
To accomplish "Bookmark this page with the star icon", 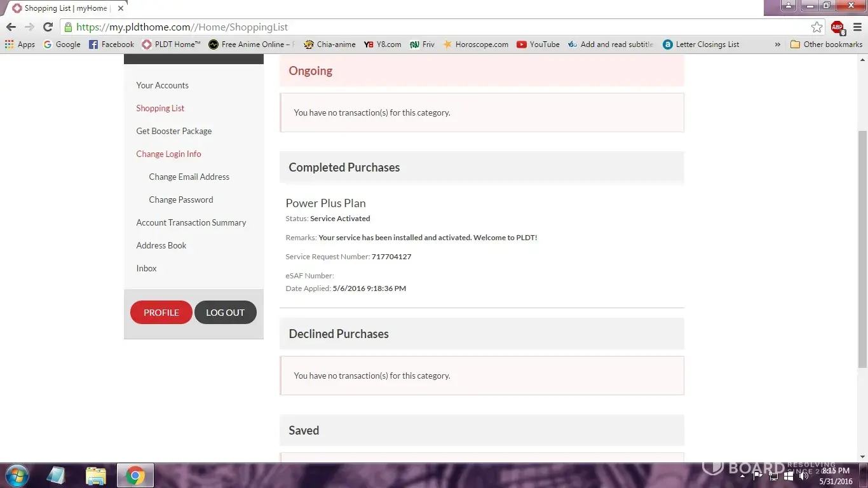I will [x=817, y=27].
